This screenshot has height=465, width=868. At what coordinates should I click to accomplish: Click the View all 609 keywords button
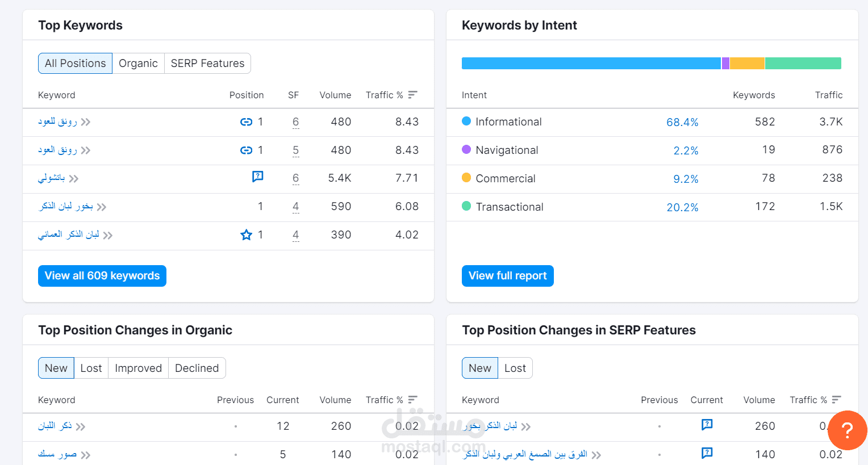tap(102, 276)
